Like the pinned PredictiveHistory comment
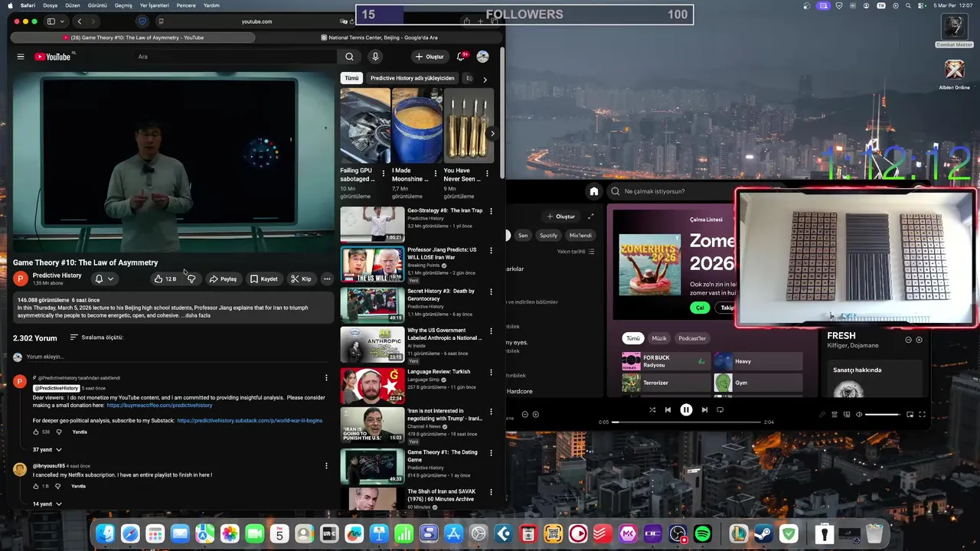Image resolution: width=980 pixels, height=551 pixels. 36,432
